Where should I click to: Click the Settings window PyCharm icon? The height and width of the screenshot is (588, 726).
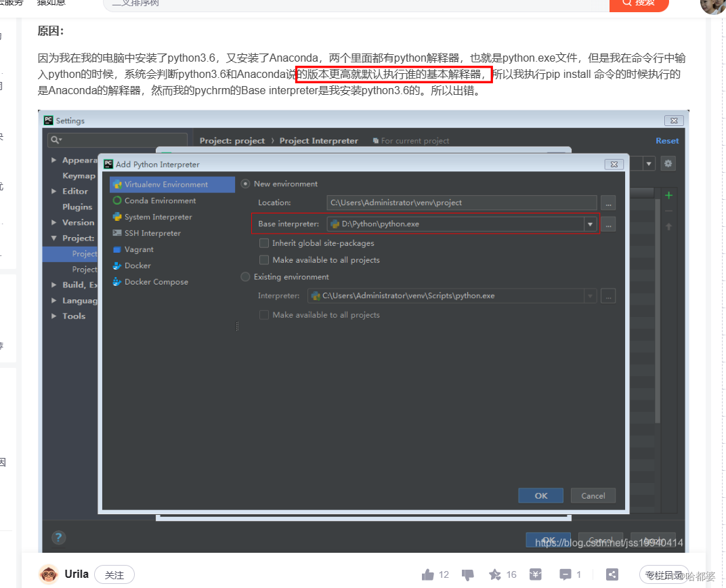click(49, 121)
